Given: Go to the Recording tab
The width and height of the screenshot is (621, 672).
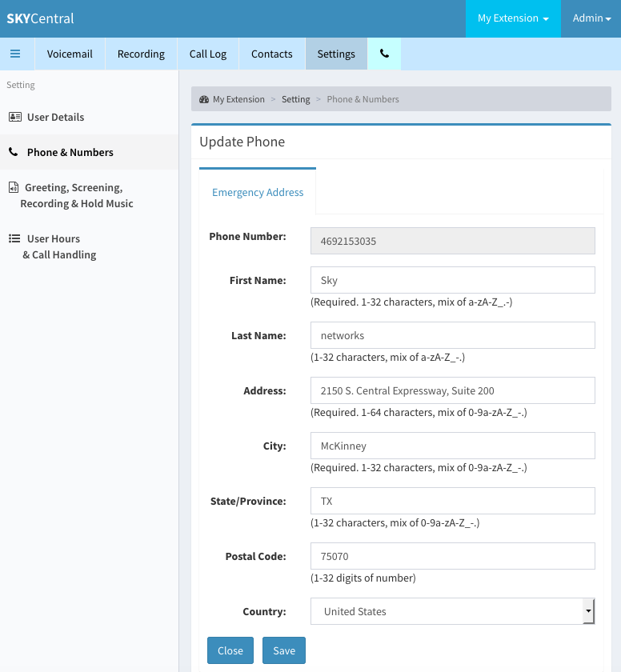Looking at the screenshot, I should 141,54.
